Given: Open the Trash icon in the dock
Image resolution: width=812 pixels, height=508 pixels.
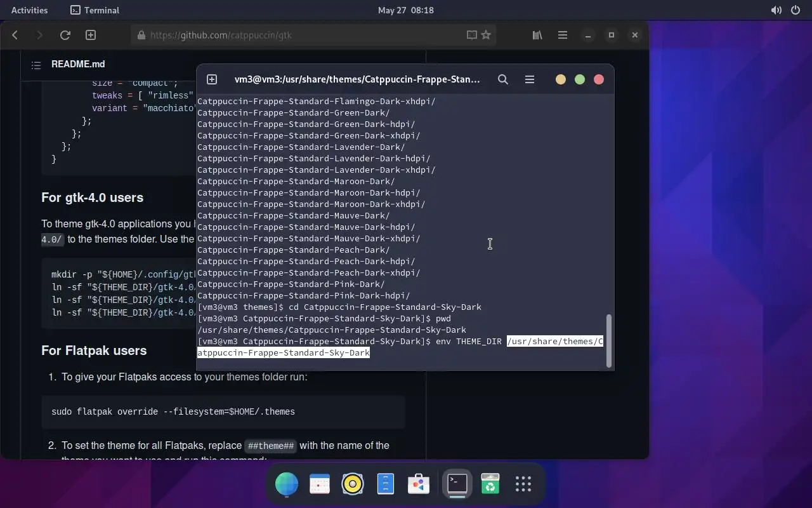Looking at the screenshot, I should point(490,485).
